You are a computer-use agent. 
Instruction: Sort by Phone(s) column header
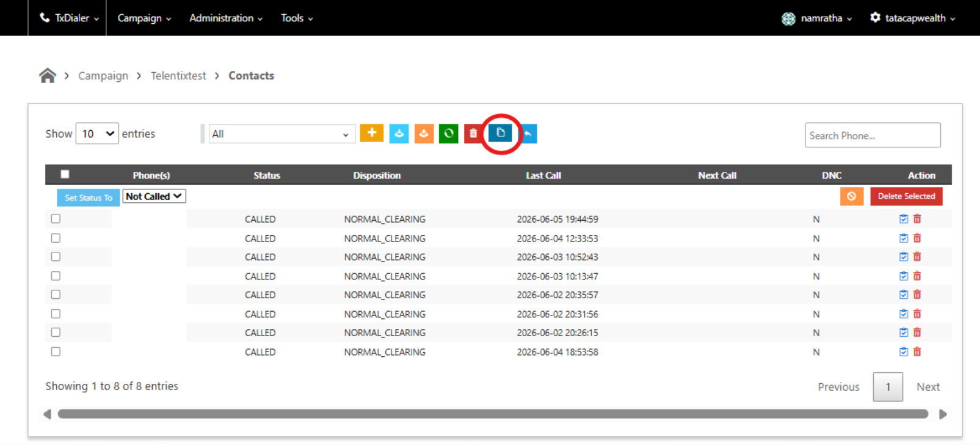click(x=151, y=175)
